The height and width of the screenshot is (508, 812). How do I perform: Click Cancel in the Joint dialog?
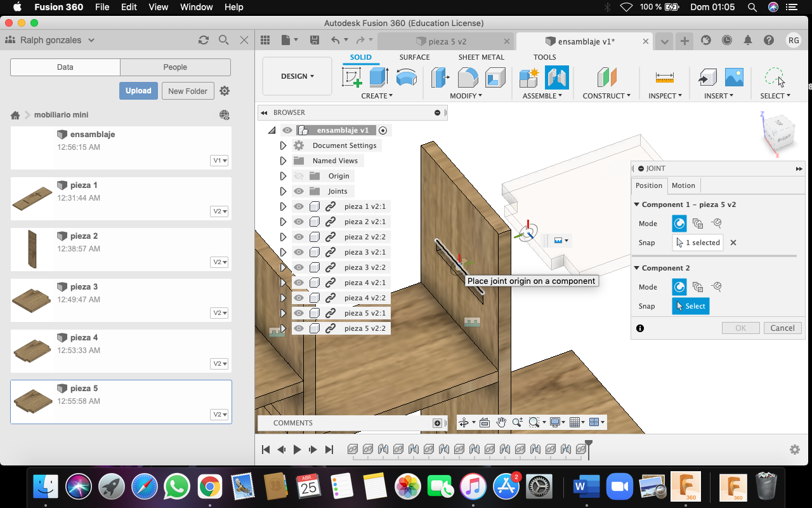pyautogui.click(x=782, y=328)
